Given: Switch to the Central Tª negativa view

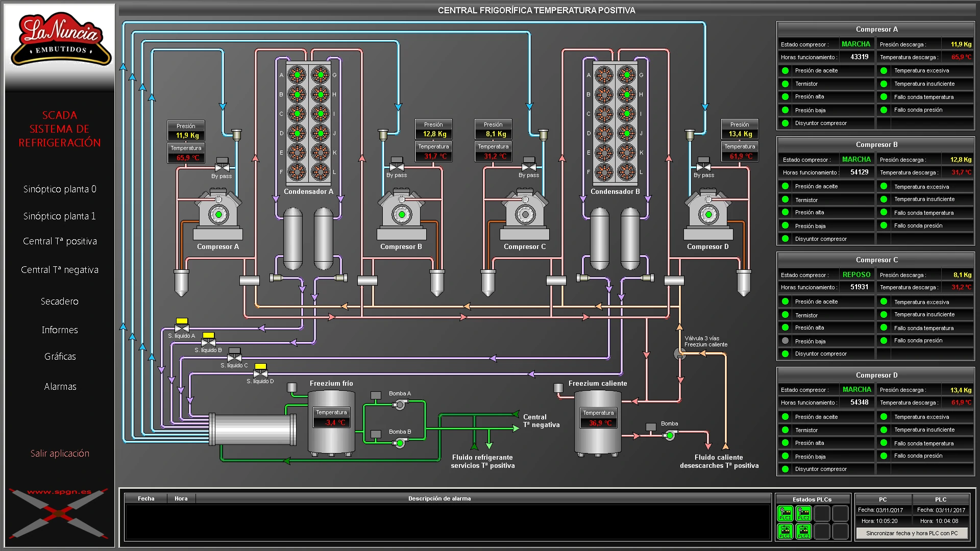Looking at the screenshot, I should [60, 269].
